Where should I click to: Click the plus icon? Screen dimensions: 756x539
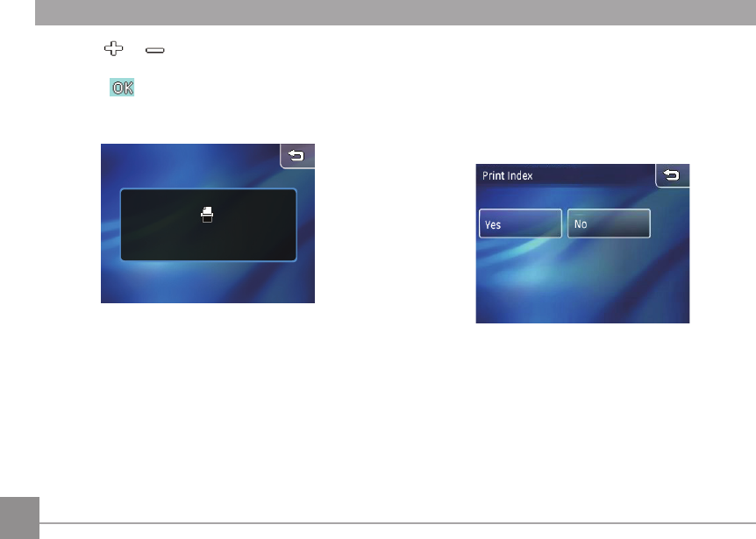[114, 49]
